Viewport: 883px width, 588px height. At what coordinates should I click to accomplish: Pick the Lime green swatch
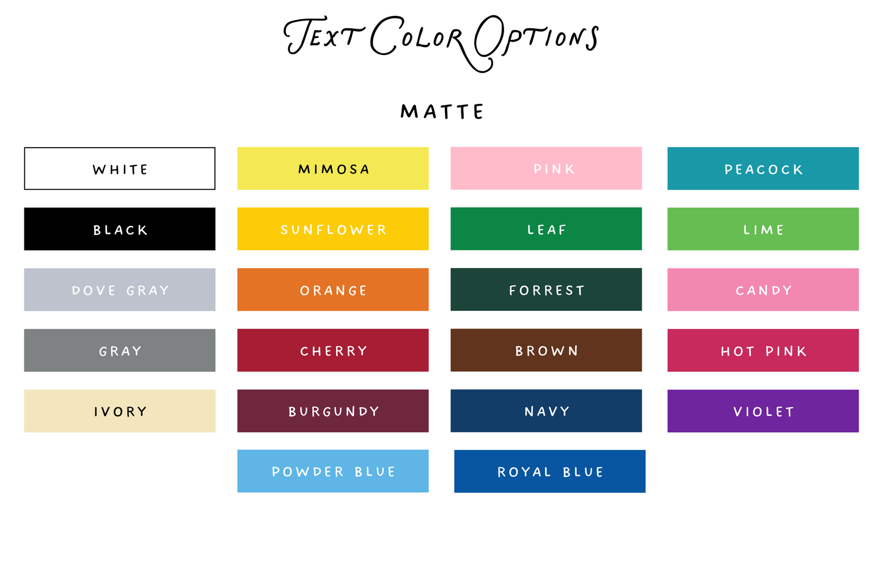(x=763, y=229)
